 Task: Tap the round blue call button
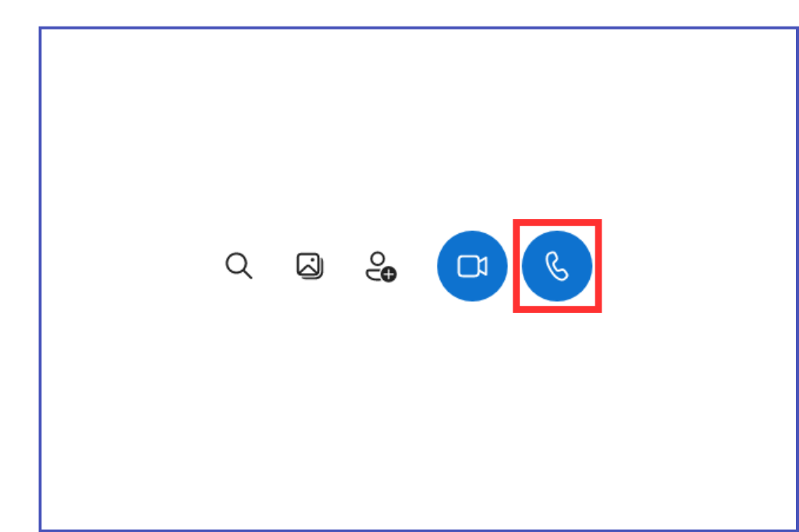click(x=557, y=266)
